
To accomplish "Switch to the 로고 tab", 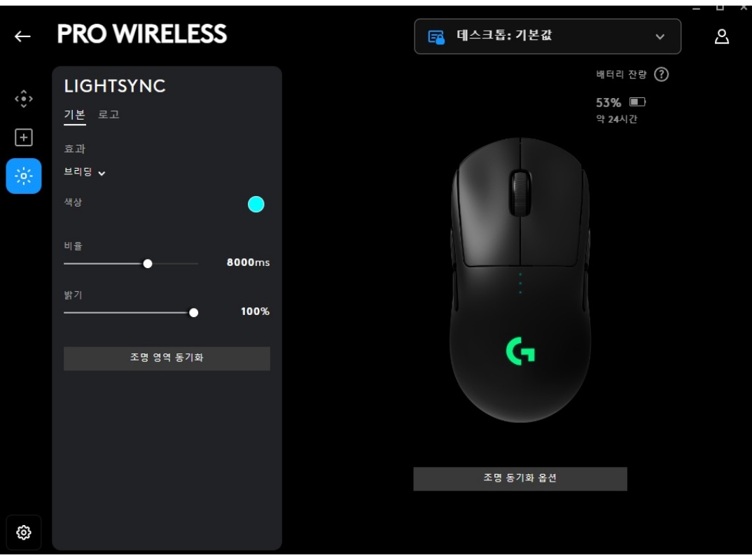I will pos(109,115).
